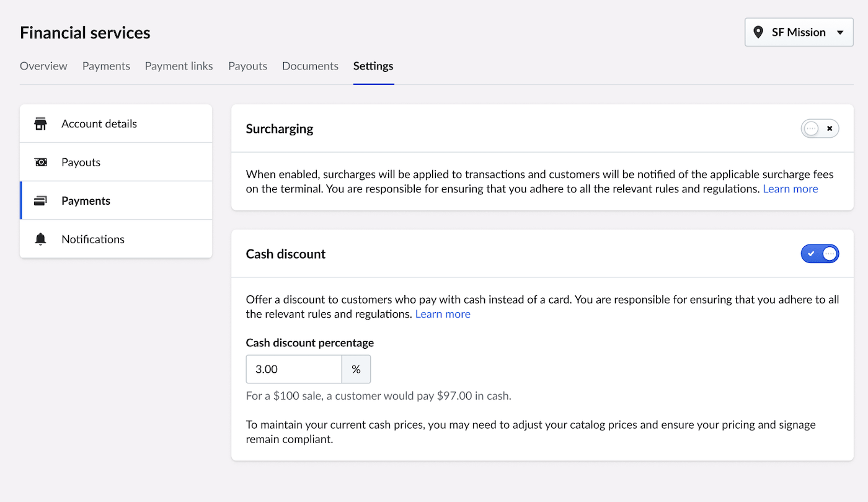Select Payments label in the settings sidebar
The width and height of the screenshot is (868, 502).
coord(86,200)
